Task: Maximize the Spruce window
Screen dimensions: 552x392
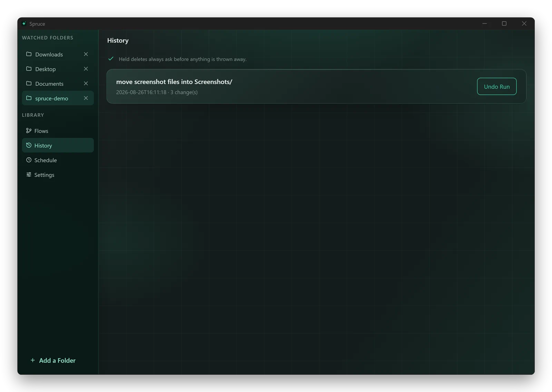Action: [504, 23]
